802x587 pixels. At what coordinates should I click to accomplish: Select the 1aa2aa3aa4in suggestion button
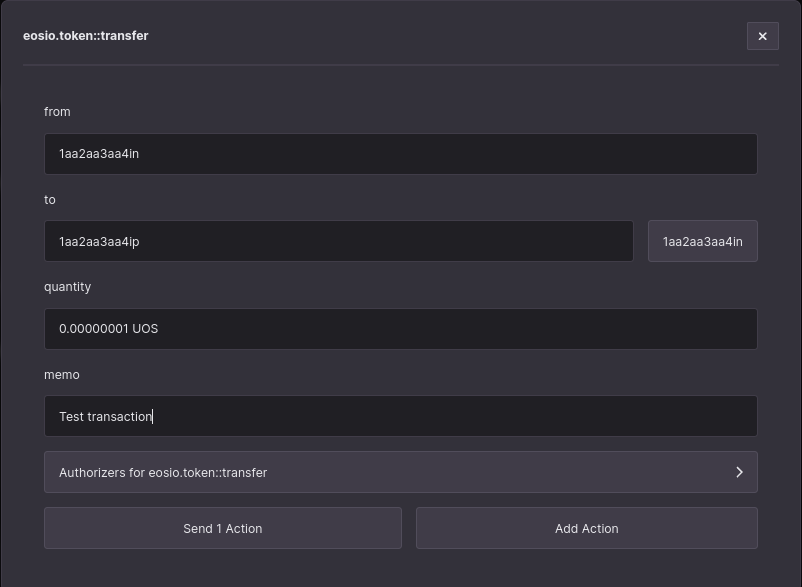(x=702, y=241)
